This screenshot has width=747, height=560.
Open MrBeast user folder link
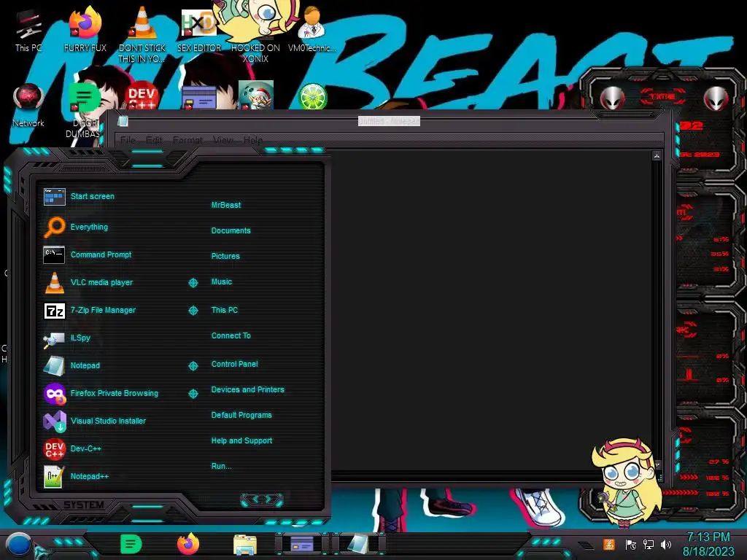[x=226, y=205]
